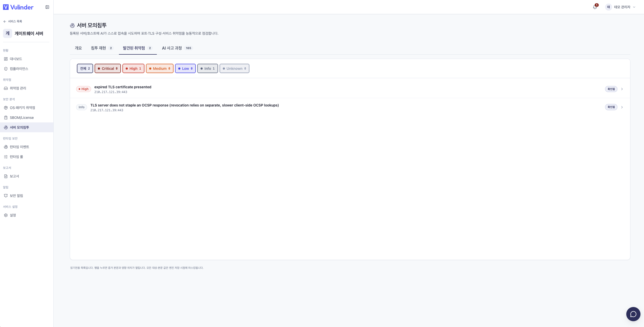This screenshot has width=644, height=327.
Task: Collapse the sidebar panel icon
Action: [47, 7]
